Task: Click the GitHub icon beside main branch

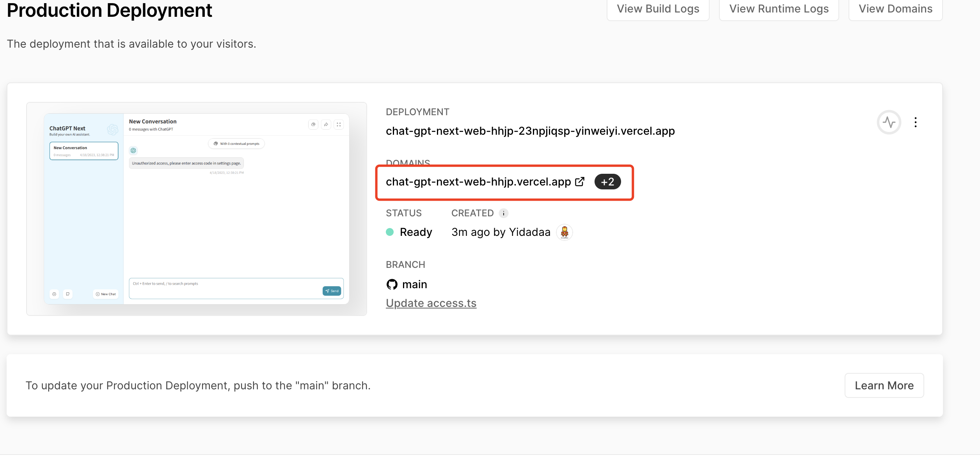Action: click(392, 284)
